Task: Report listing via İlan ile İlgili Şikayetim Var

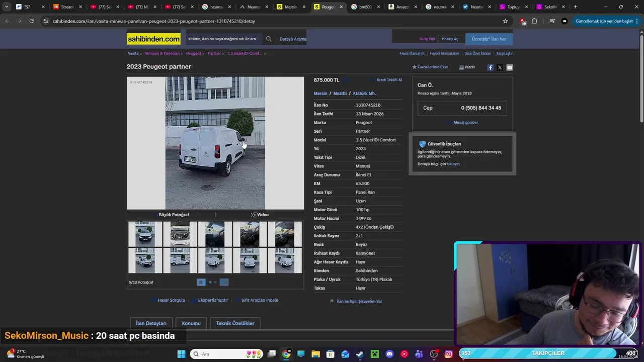Action: pyautogui.click(x=359, y=302)
